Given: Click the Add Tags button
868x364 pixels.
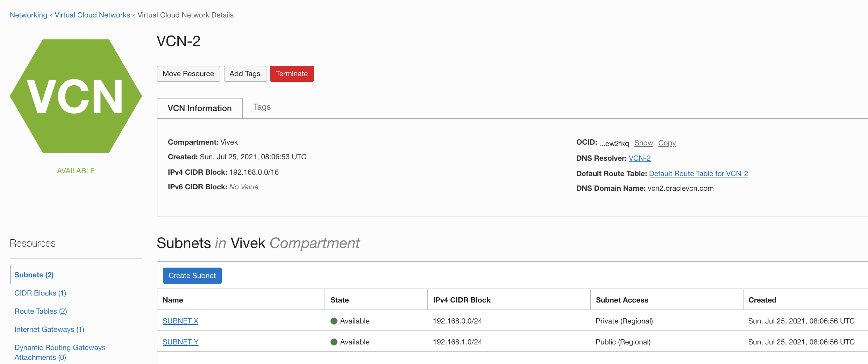Looking at the screenshot, I should (245, 73).
